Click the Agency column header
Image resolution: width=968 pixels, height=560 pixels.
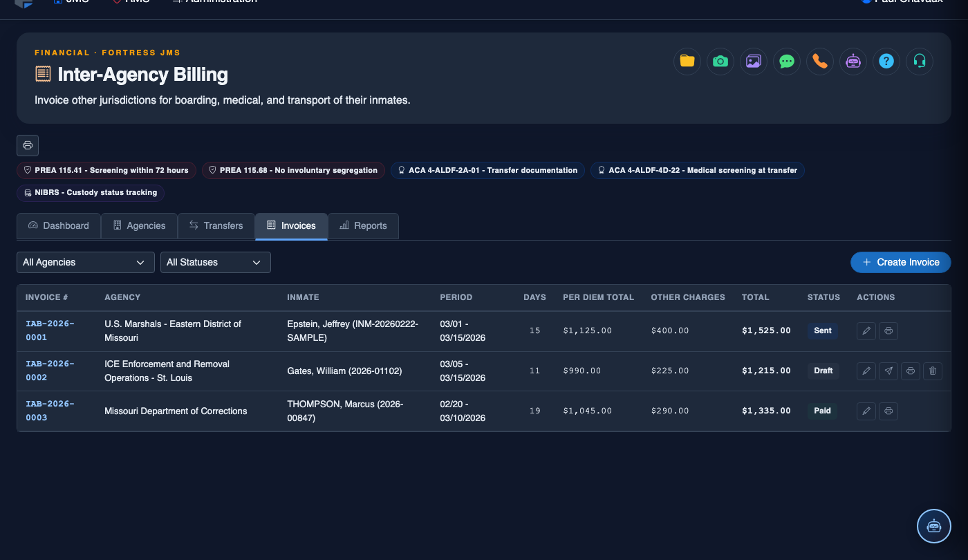coord(122,297)
